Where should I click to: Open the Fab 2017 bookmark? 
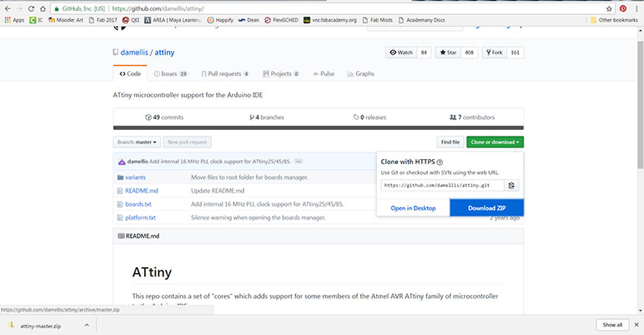(x=103, y=20)
